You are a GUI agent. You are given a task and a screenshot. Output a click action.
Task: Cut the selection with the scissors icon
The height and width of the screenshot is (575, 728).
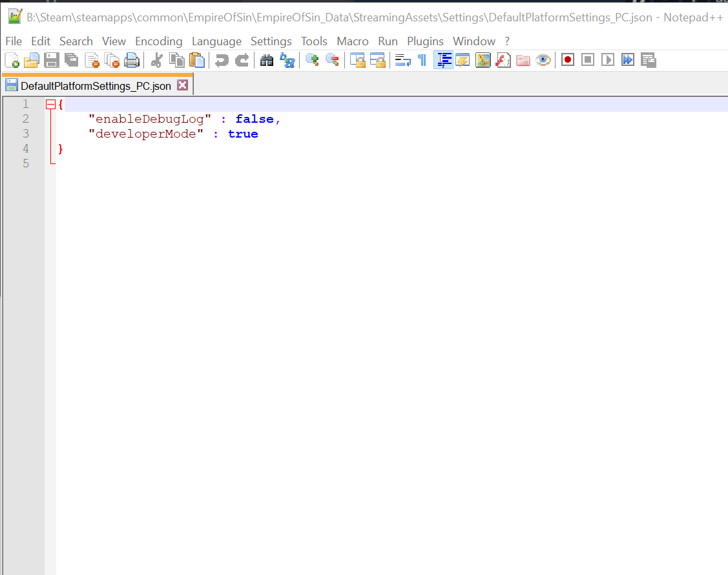click(157, 60)
